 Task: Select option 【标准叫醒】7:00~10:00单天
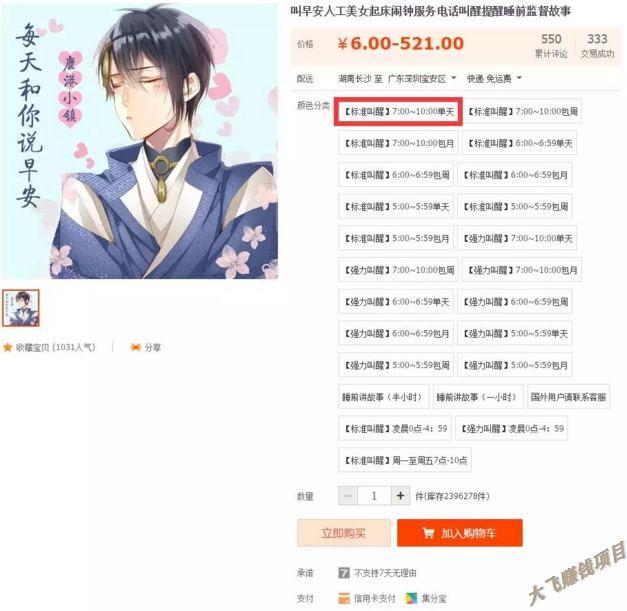point(398,112)
